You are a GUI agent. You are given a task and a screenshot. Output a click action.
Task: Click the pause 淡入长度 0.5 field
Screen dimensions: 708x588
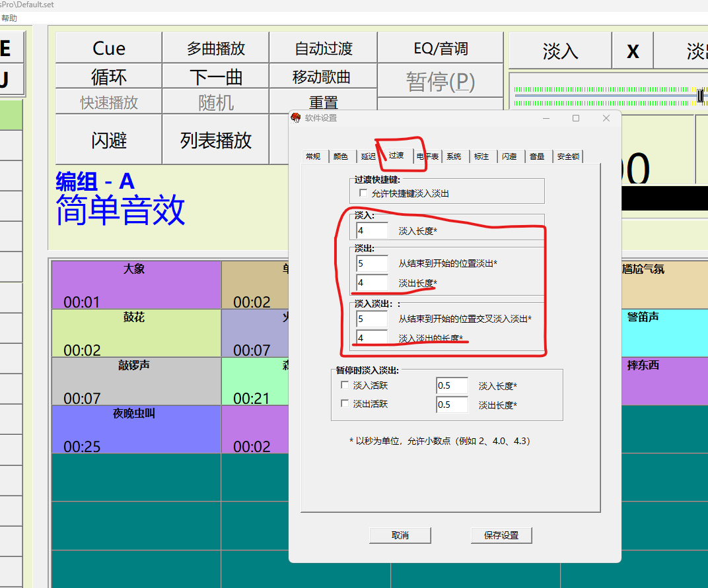click(x=452, y=386)
